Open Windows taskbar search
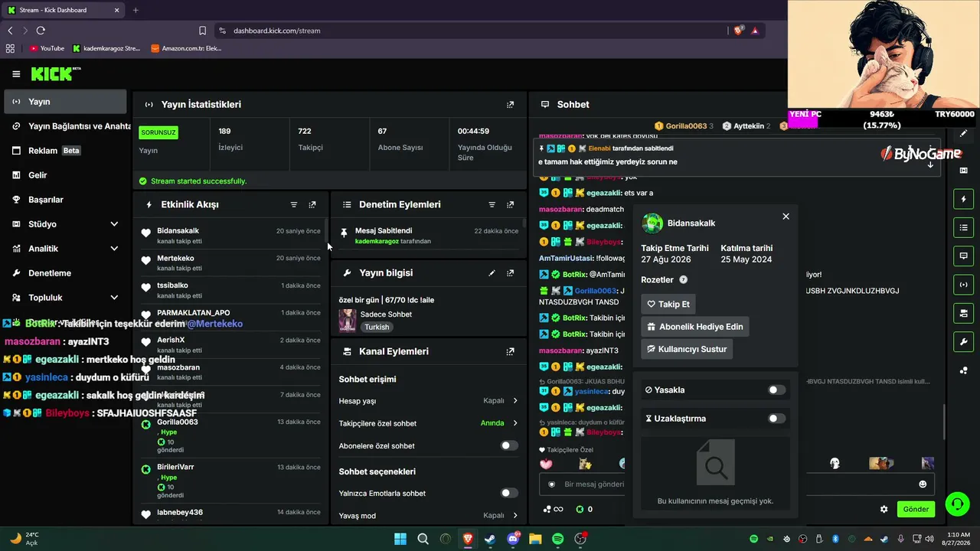 pos(423,540)
